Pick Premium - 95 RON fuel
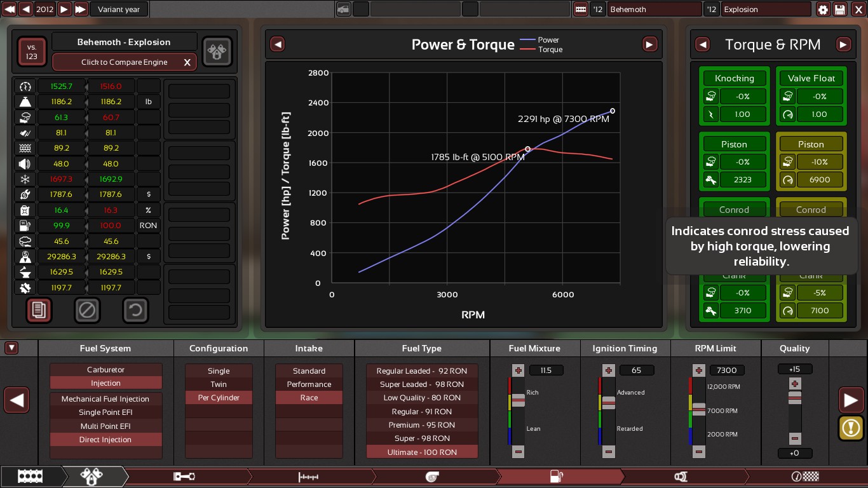 (422, 425)
